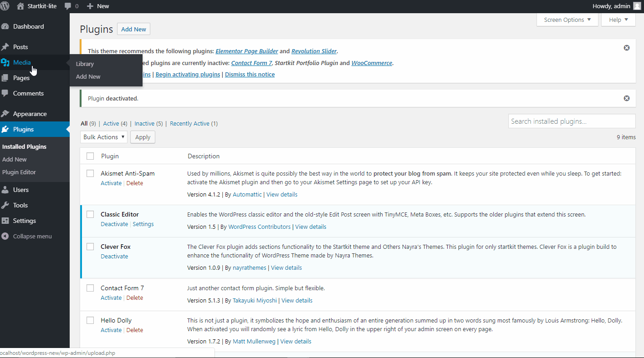
Task: View details for Akismet plugin
Action: [x=282, y=194]
